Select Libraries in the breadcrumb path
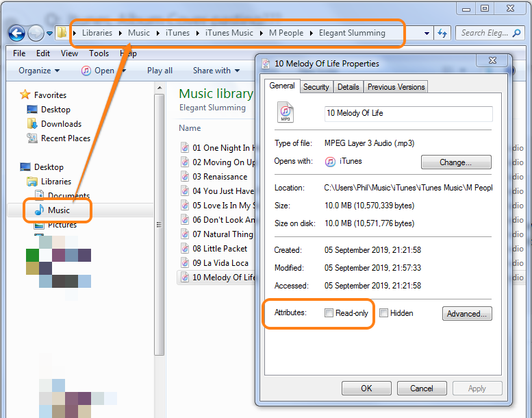This screenshot has height=418, width=532. 97,33
